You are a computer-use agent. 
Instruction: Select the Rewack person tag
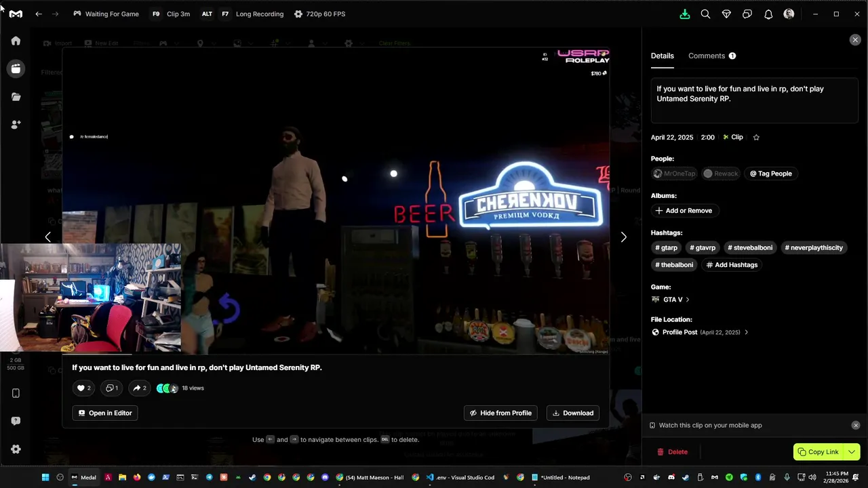tap(720, 174)
